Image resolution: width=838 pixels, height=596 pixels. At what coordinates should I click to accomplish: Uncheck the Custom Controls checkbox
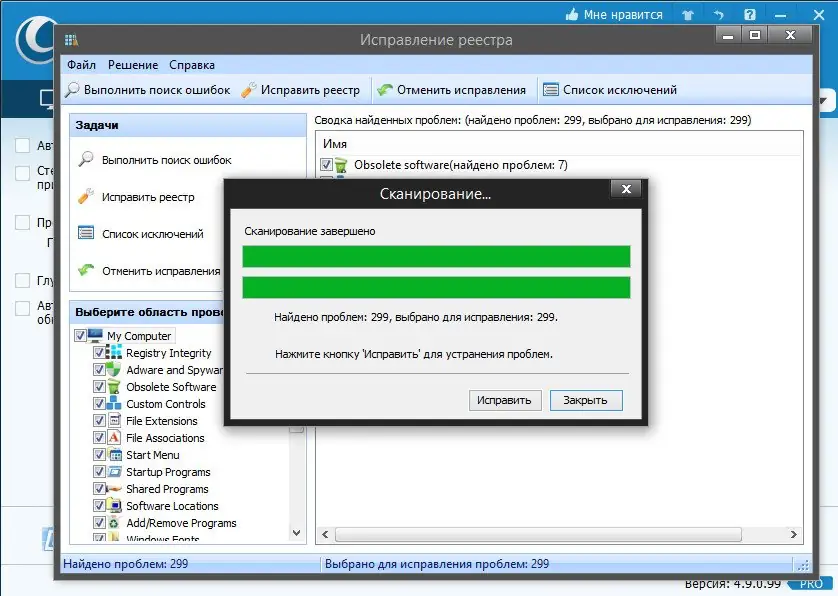click(99, 403)
